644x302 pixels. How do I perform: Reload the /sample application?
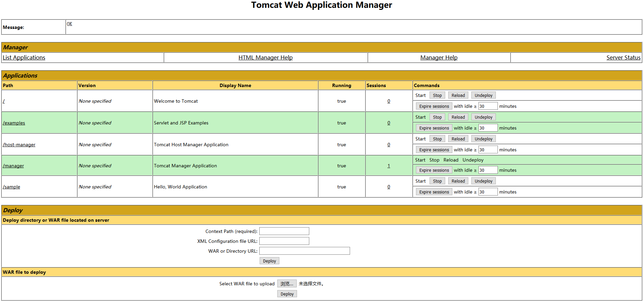[x=458, y=181]
